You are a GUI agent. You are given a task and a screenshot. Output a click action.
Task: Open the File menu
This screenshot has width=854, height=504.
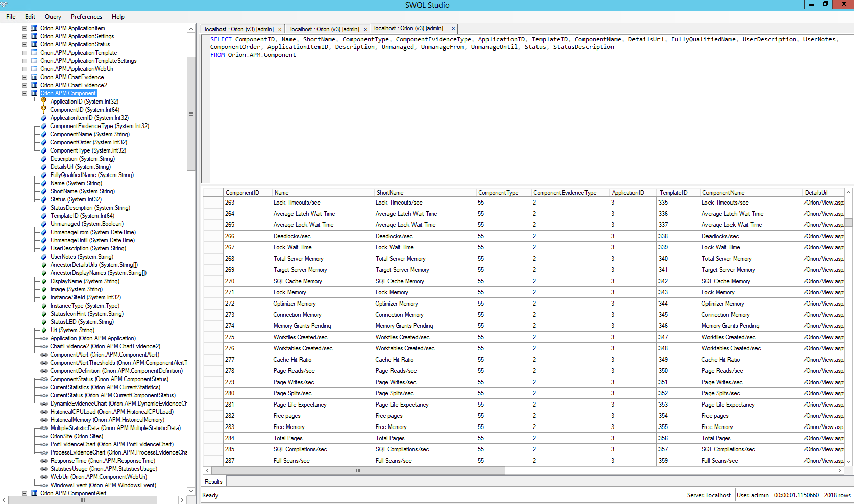pos(11,17)
